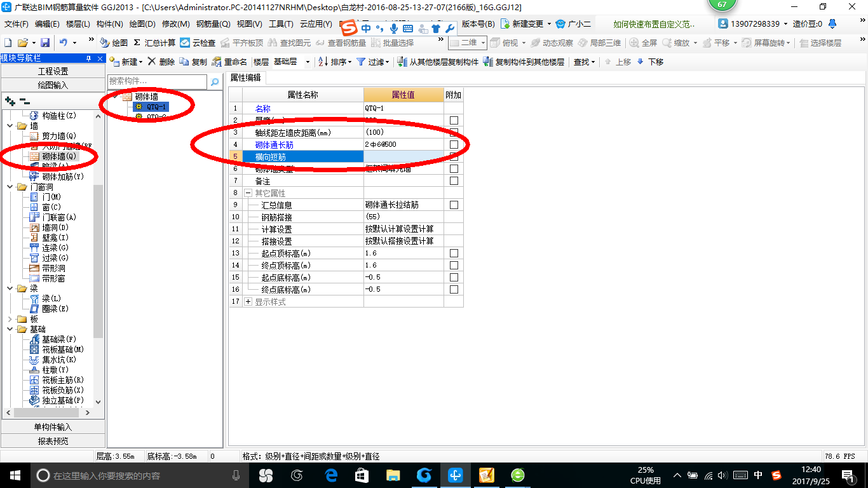Select 门联窗(A) in the navigation tree
Screen dimensions: 868x488
click(x=59, y=217)
